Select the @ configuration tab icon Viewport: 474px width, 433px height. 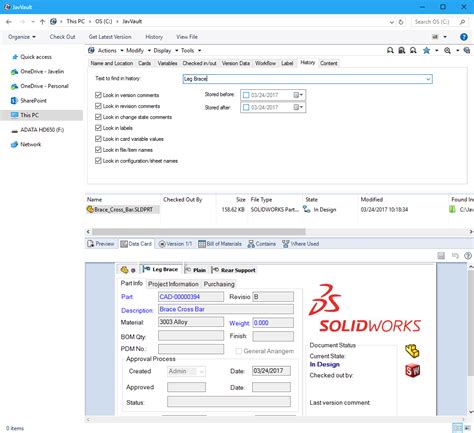click(x=133, y=270)
